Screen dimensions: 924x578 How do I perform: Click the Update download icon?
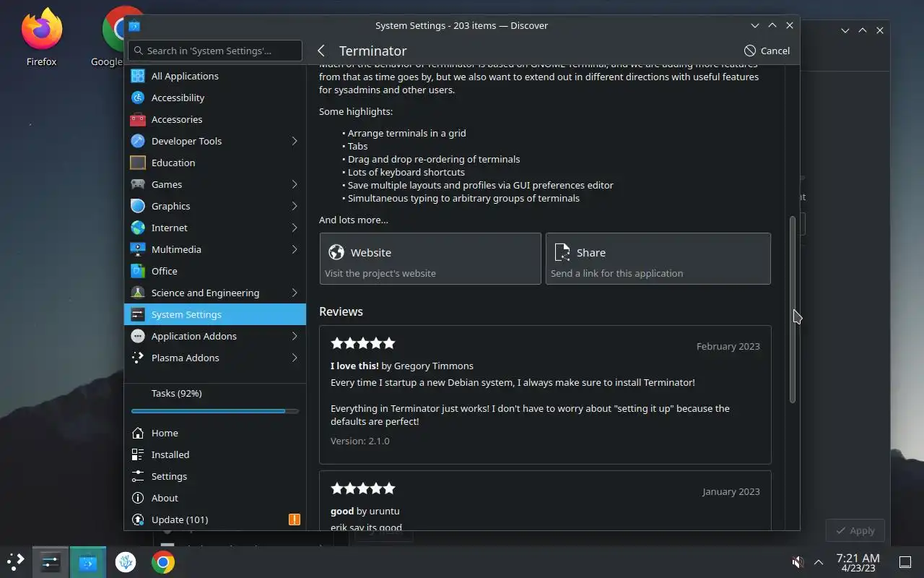pos(138,519)
